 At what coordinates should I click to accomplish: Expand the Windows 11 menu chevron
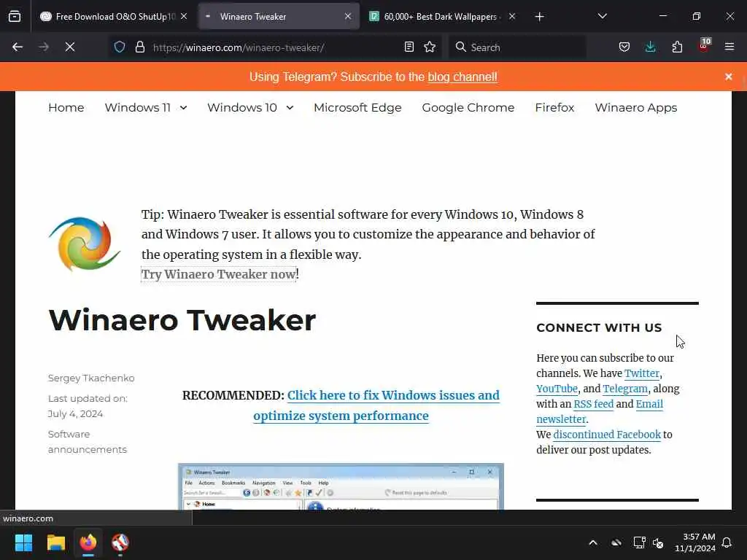click(x=183, y=108)
